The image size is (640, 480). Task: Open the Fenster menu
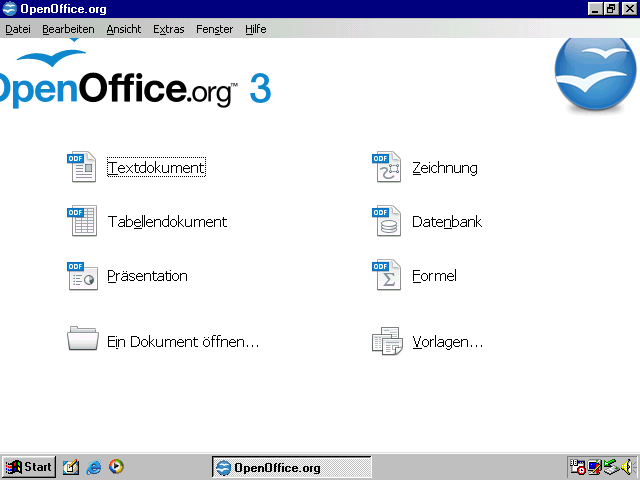click(214, 29)
